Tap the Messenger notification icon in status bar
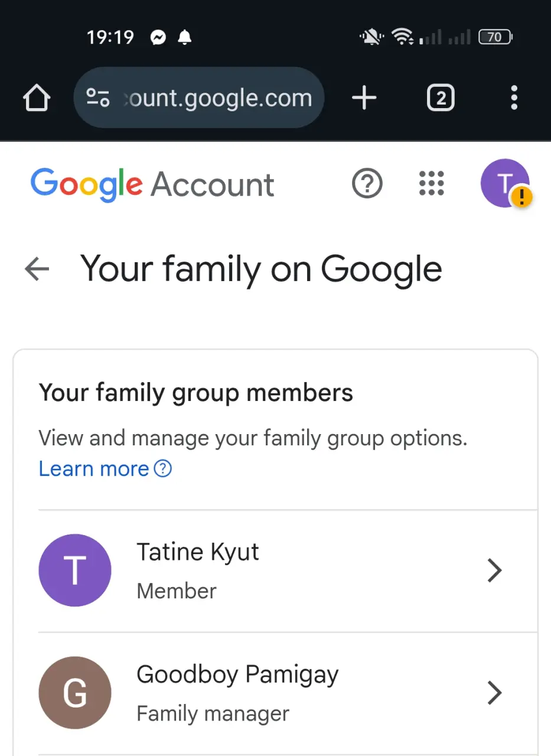This screenshot has width=551, height=756. tap(158, 38)
